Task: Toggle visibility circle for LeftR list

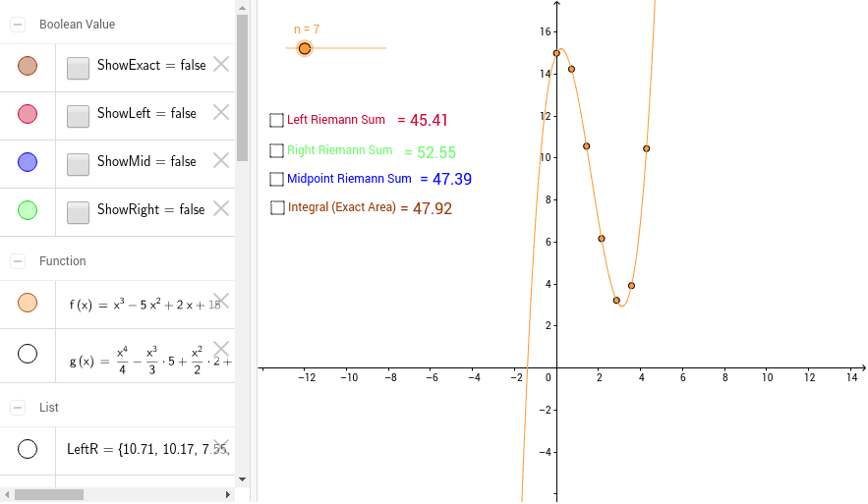Action: click(28, 449)
